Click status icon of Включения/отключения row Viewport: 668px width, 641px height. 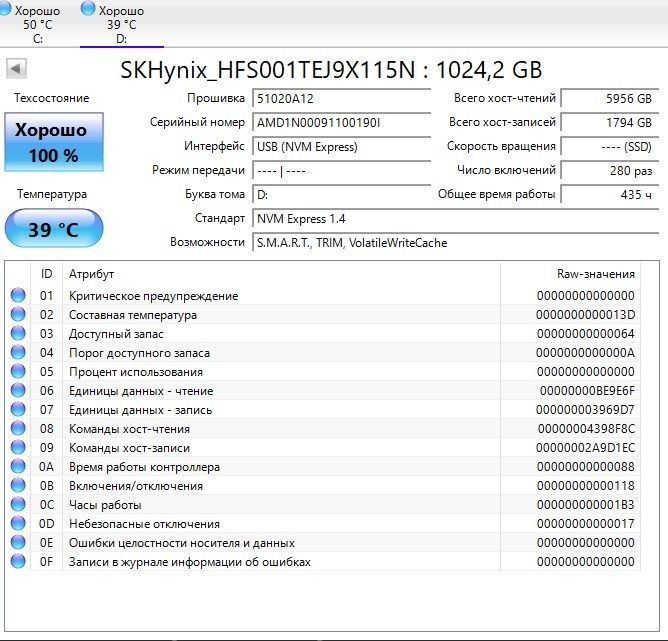(18, 485)
